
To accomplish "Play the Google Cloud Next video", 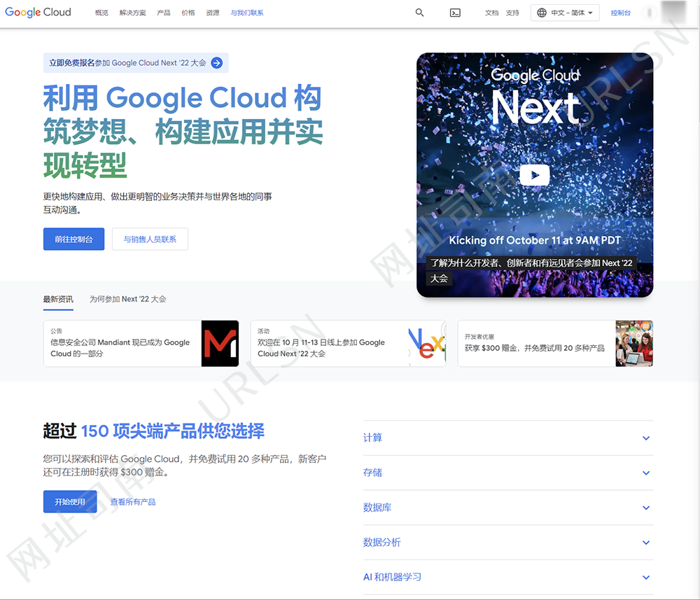I will 534,175.
